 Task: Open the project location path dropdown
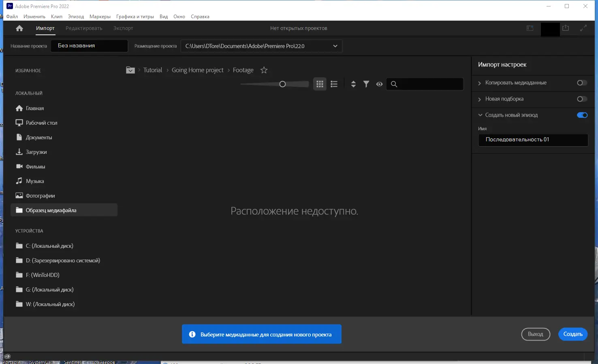(x=335, y=46)
